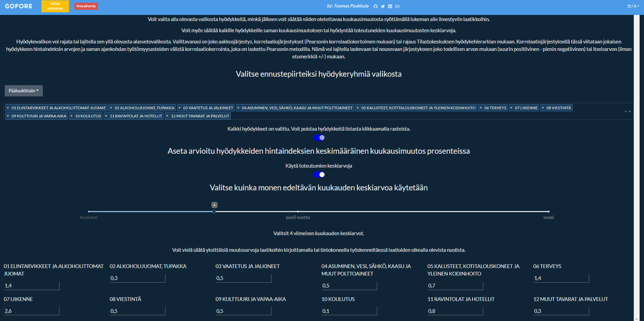Remove the 10 KOULUTUS tag
Screen dimensions: 644x321
pyautogui.click(x=71, y=116)
